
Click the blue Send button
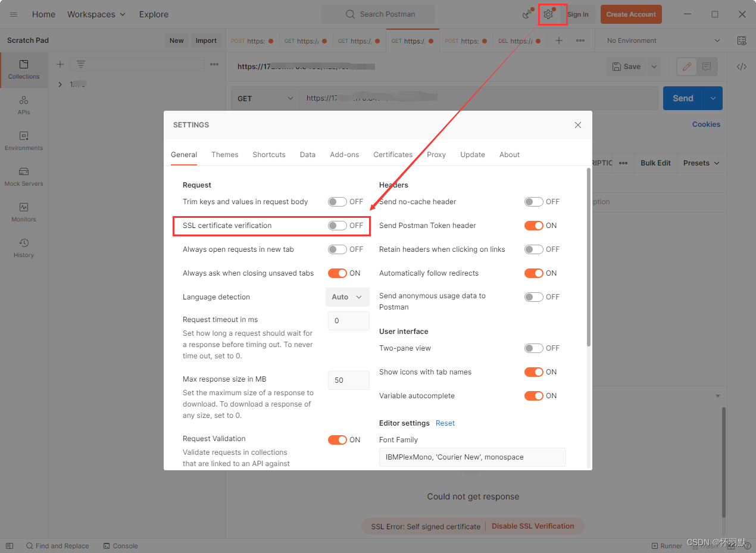click(683, 98)
